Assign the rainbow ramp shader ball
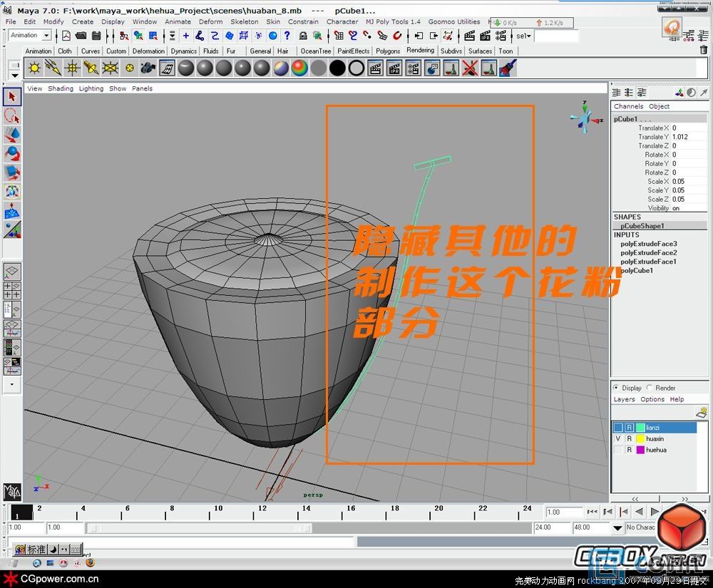This screenshot has height=588, width=713. tap(299, 68)
